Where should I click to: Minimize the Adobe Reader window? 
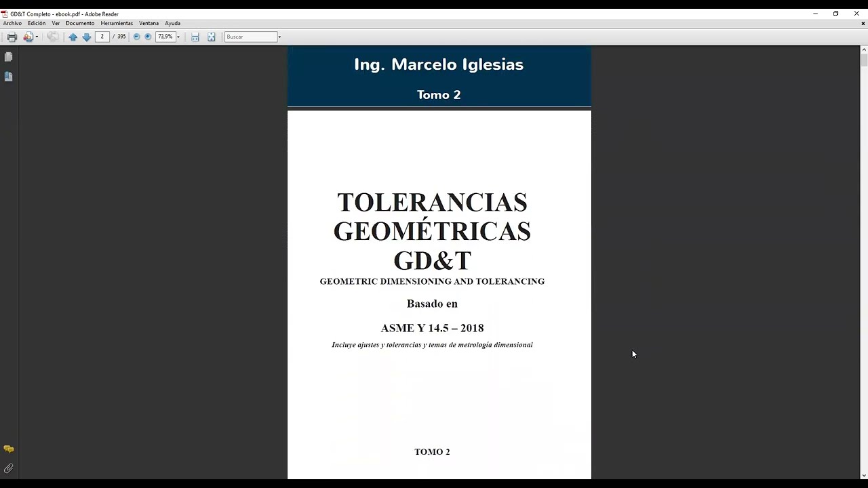tap(815, 14)
